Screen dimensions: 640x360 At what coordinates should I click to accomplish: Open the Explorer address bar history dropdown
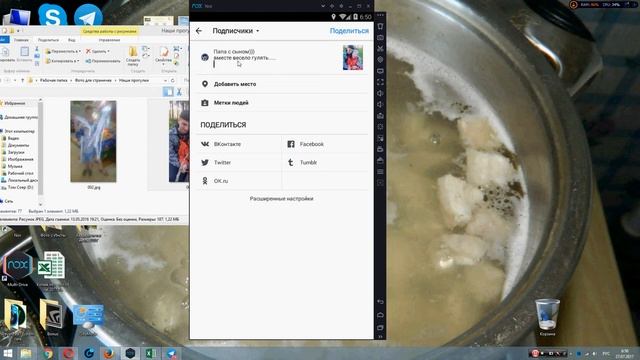pyautogui.click(x=165, y=80)
